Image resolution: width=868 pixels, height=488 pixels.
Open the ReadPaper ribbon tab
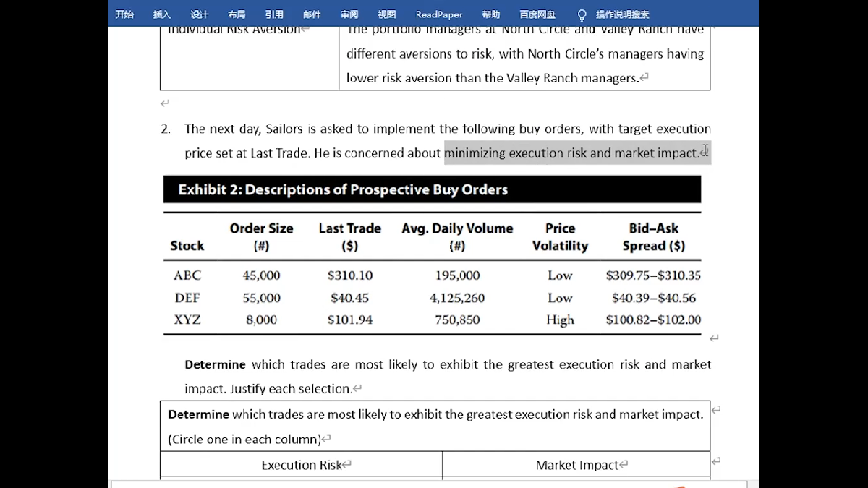[x=439, y=14]
